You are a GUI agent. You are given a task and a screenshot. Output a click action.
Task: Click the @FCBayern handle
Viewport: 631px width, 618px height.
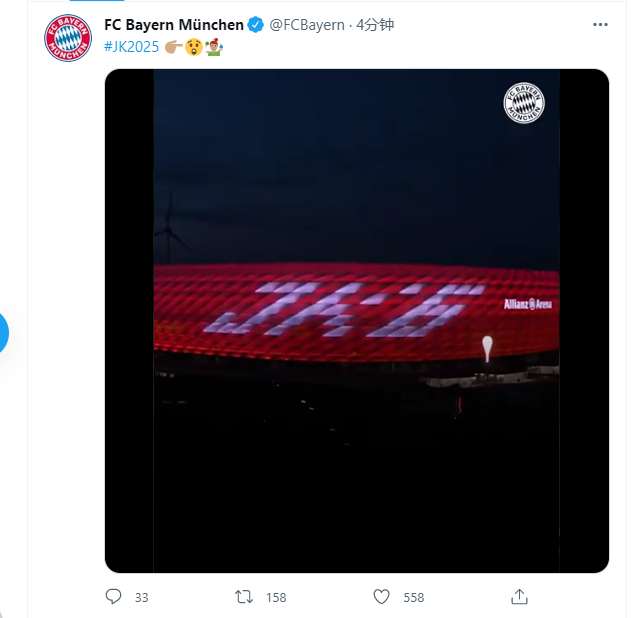pos(307,24)
